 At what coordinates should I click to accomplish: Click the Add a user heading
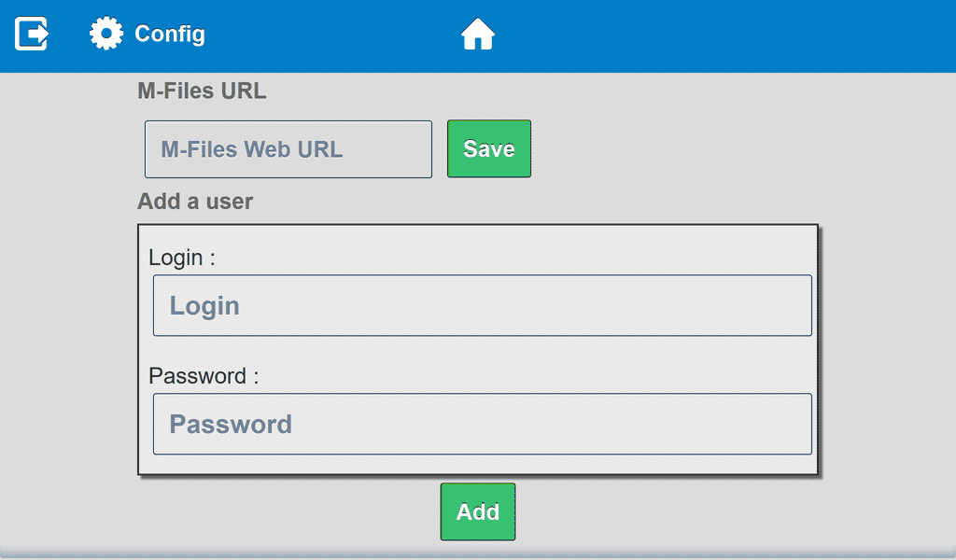tap(195, 201)
